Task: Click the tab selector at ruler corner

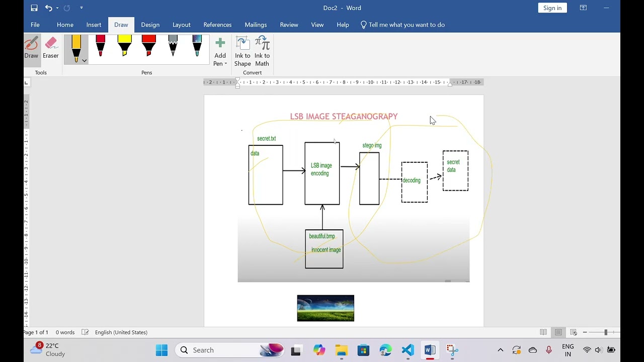Action: [27, 82]
